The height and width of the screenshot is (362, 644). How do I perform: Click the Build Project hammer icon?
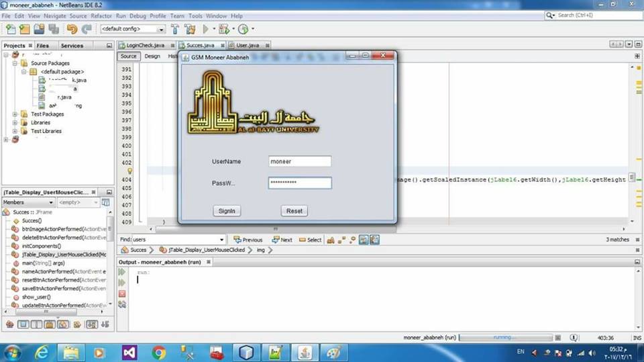point(175,29)
